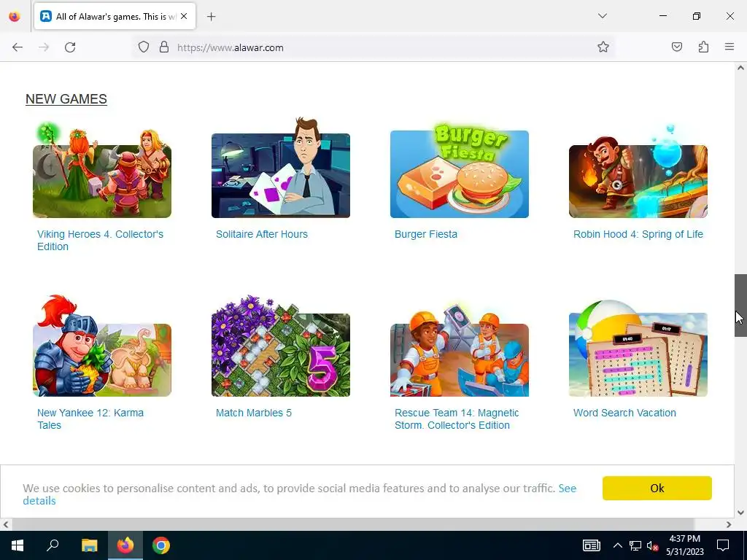Open Firefox application menu
The height and width of the screenshot is (560, 747).
click(729, 47)
